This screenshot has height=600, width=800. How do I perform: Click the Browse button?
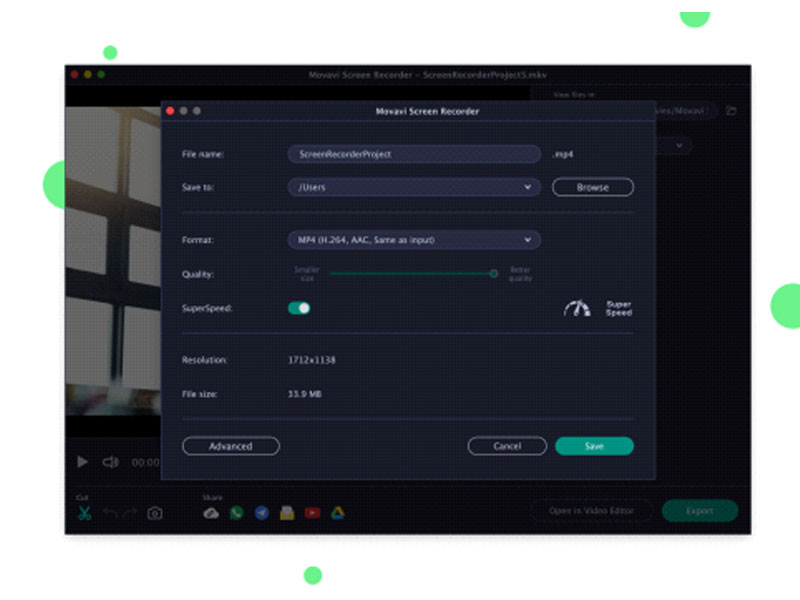[x=593, y=187]
